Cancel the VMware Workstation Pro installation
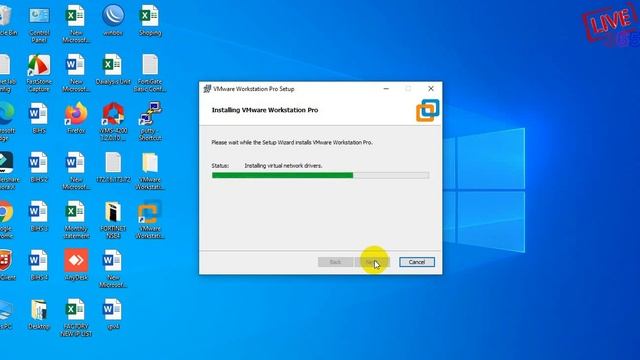The width and height of the screenshot is (640, 360). tap(417, 262)
